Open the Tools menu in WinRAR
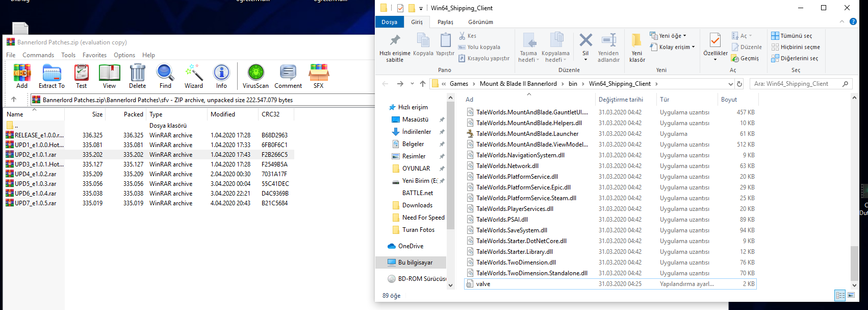The height and width of the screenshot is (310, 868). (x=68, y=55)
